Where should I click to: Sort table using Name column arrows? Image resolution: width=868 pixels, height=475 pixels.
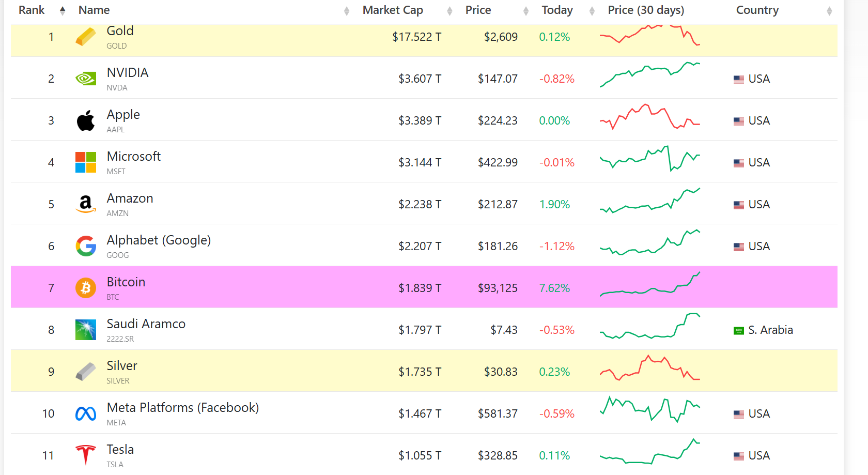(347, 11)
